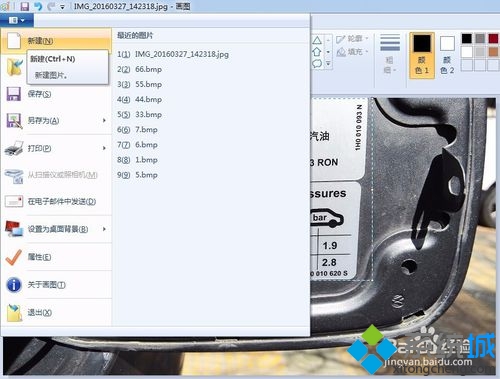Select the callout bubble shape
The height and width of the screenshot is (379, 500).
point(317,63)
